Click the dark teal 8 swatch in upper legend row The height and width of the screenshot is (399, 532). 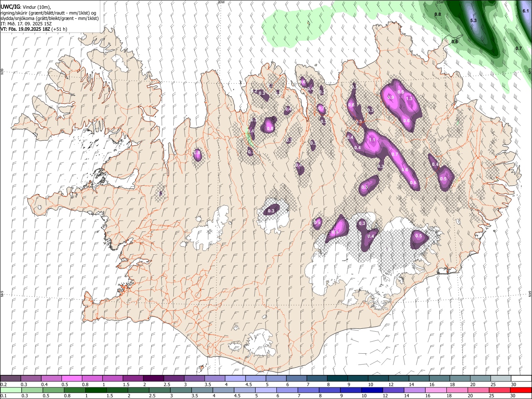click(x=337, y=379)
